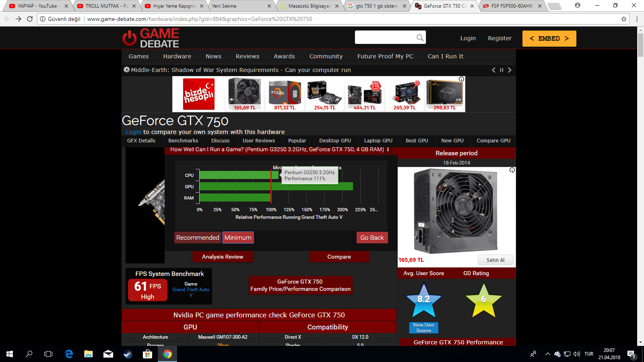Reload the page with the refresh icon
644x362 pixels.
click(x=30, y=19)
